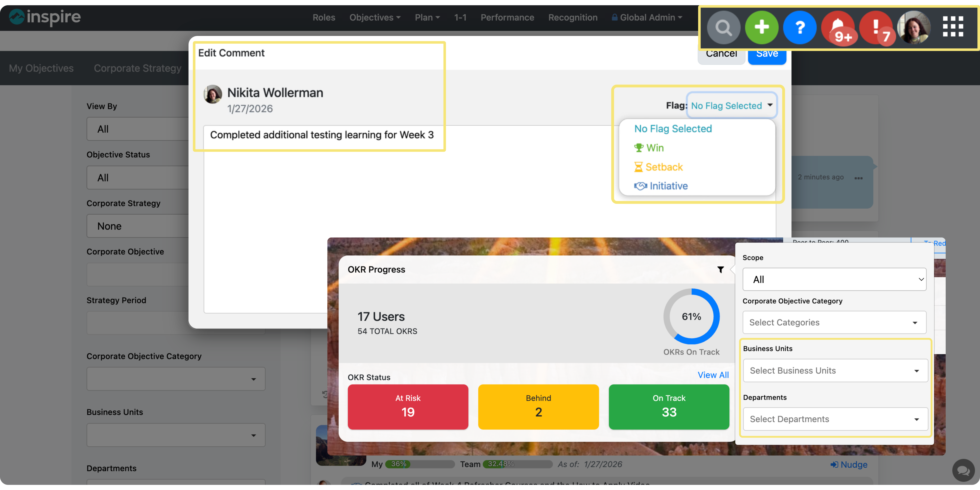980x490 pixels.
Task: Open notifications showing 9+ alerts
Action: pyautogui.click(x=839, y=27)
